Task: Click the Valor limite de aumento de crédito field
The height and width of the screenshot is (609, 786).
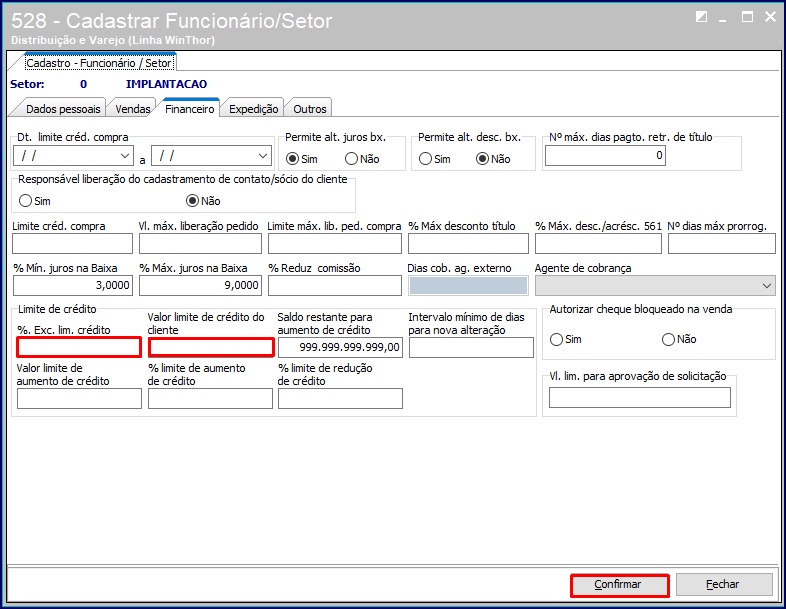Action: pos(79,398)
